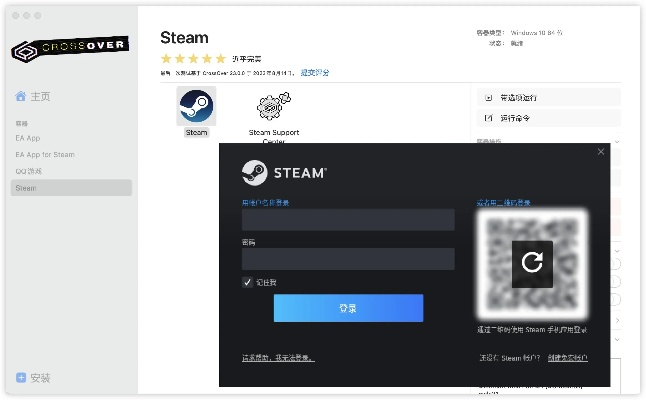Toggle the 记住我 remember me checkbox
This screenshot has height=400, width=646.
click(x=247, y=282)
